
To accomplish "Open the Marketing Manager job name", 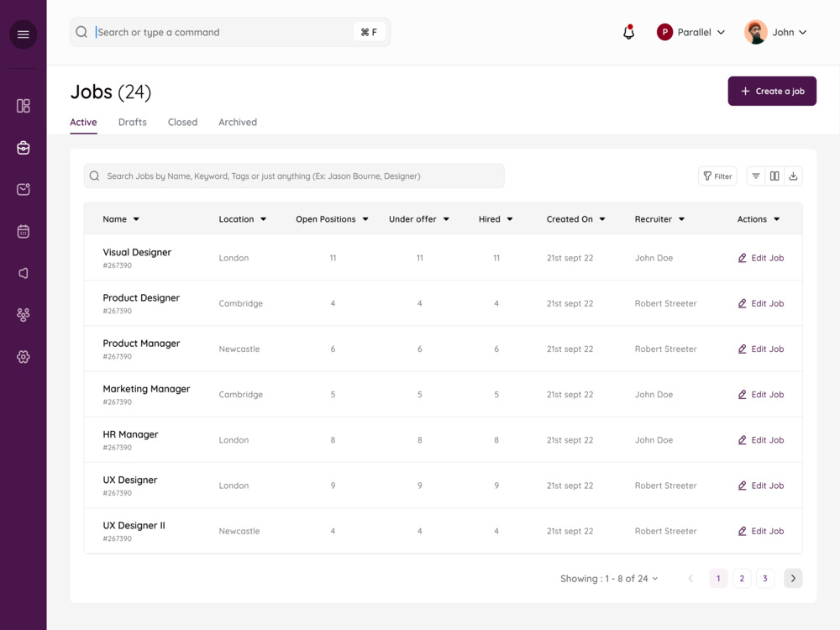I will pyautogui.click(x=146, y=389).
